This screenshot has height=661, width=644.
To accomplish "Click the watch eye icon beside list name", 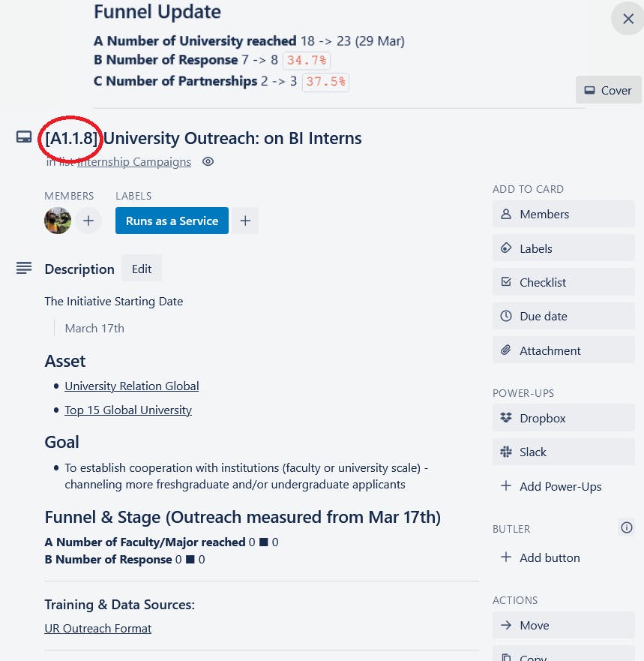I will 208,161.
